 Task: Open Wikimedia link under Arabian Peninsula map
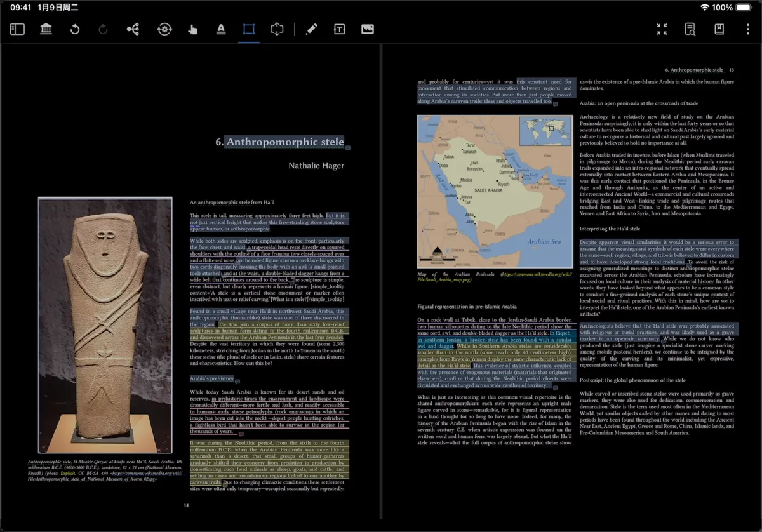[x=495, y=277]
